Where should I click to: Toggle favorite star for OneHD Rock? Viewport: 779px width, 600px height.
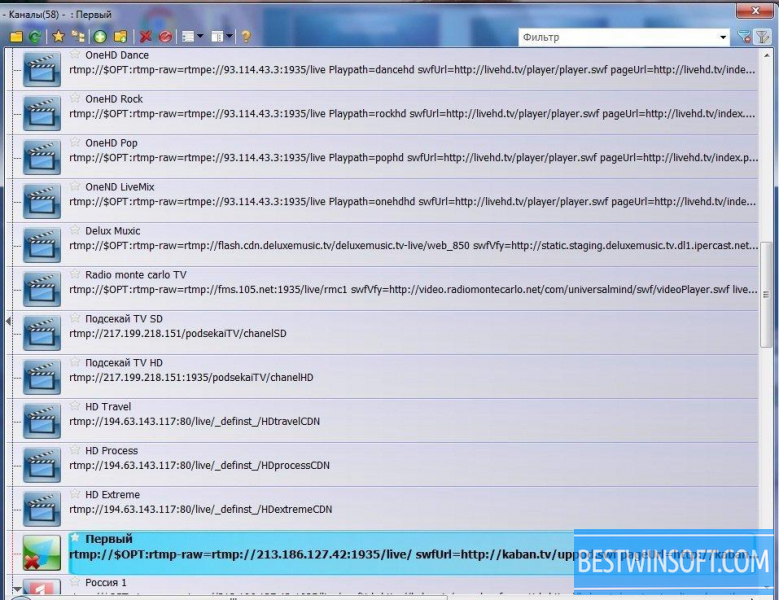tap(75, 98)
